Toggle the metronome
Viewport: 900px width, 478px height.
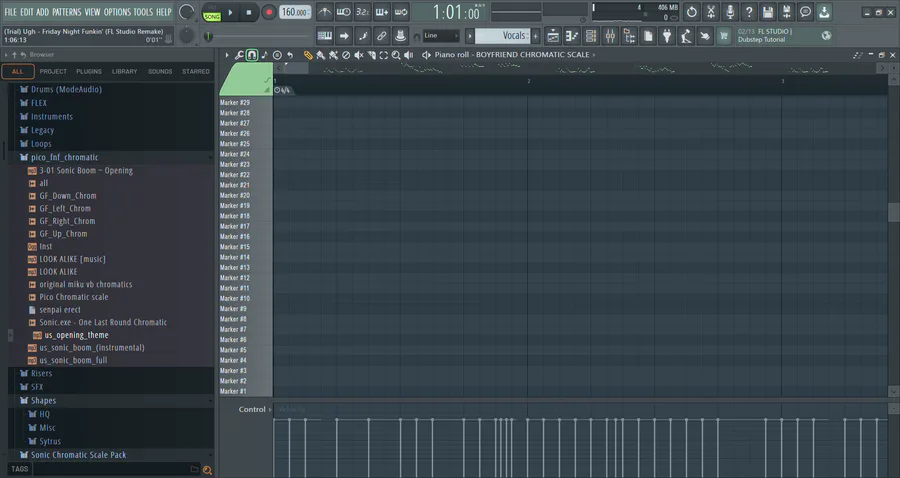click(x=324, y=11)
